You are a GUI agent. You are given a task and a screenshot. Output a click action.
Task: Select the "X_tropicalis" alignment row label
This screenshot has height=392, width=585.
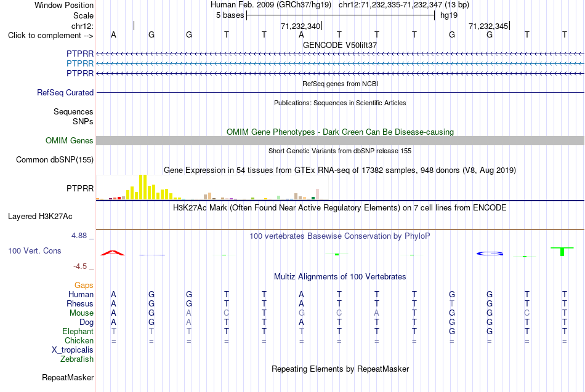click(73, 350)
